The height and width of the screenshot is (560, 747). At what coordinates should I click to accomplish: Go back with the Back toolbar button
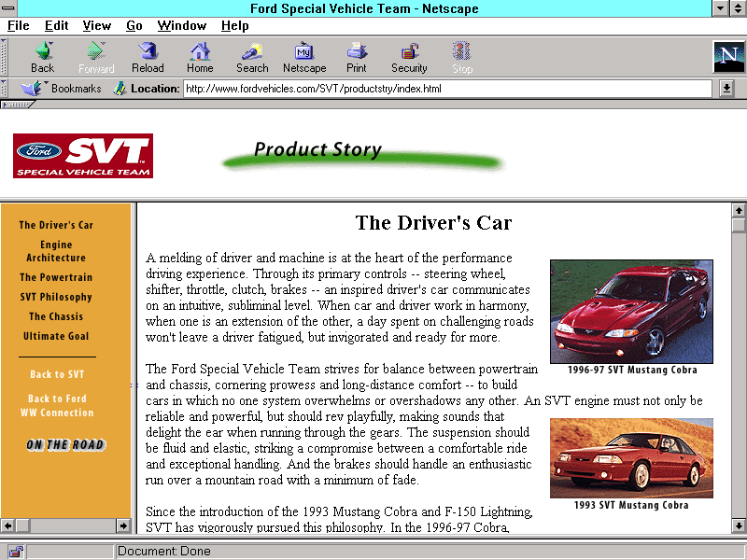[42, 57]
